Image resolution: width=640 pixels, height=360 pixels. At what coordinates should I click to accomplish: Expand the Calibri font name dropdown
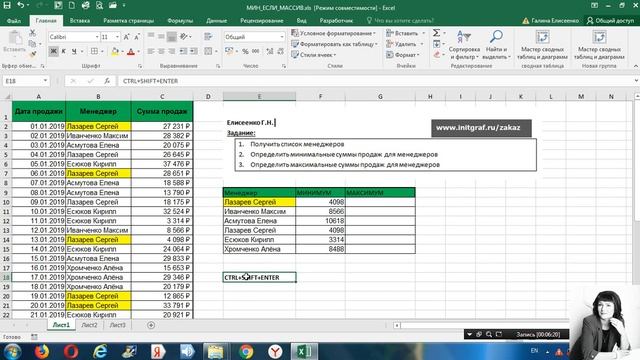point(97,37)
